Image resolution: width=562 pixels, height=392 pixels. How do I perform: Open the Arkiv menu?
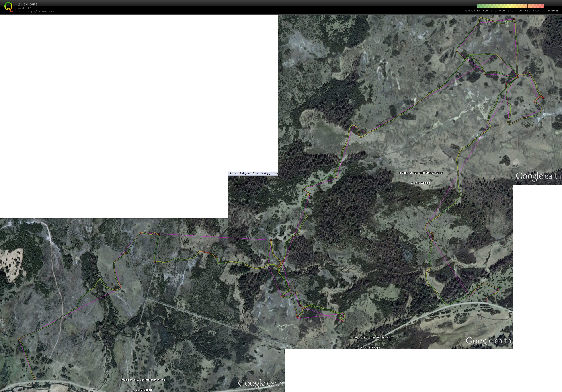pos(233,173)
